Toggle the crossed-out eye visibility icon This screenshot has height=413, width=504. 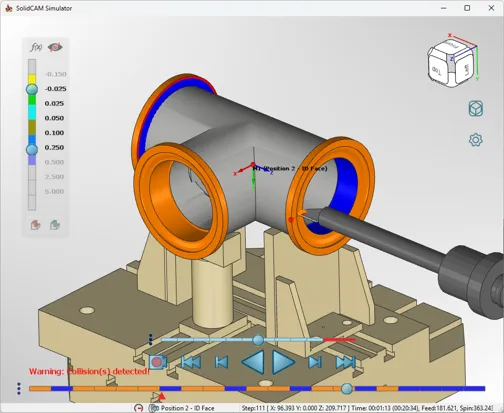tap(55, 47)
